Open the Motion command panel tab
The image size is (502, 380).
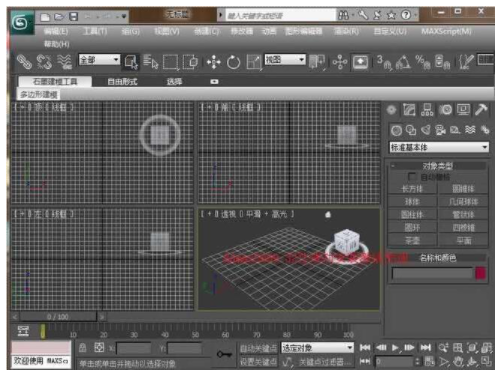[x=446, y=110]
